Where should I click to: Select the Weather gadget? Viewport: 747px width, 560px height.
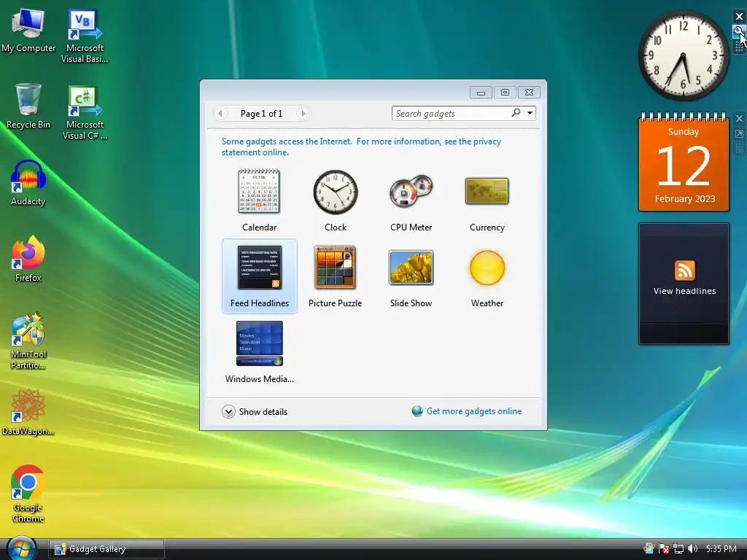[487, 276]
